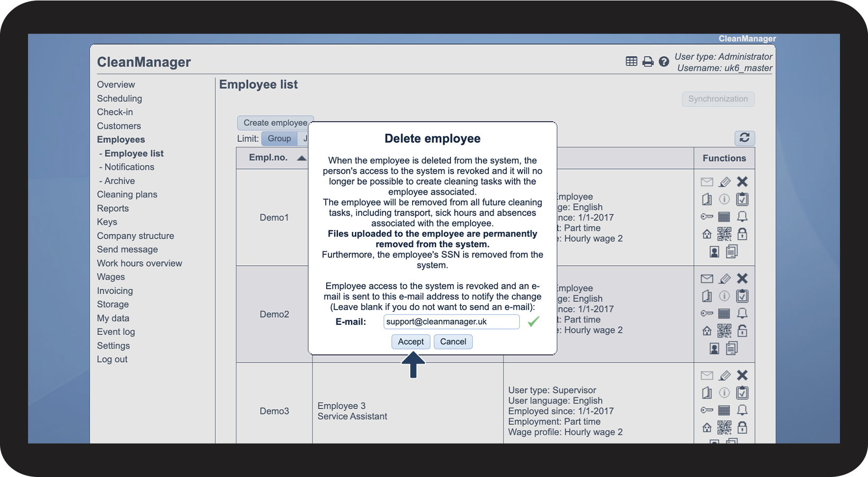The width and height of the screenshot is (868, 477).
Task: Select the Group limit filter button
Action: [279, 139]
